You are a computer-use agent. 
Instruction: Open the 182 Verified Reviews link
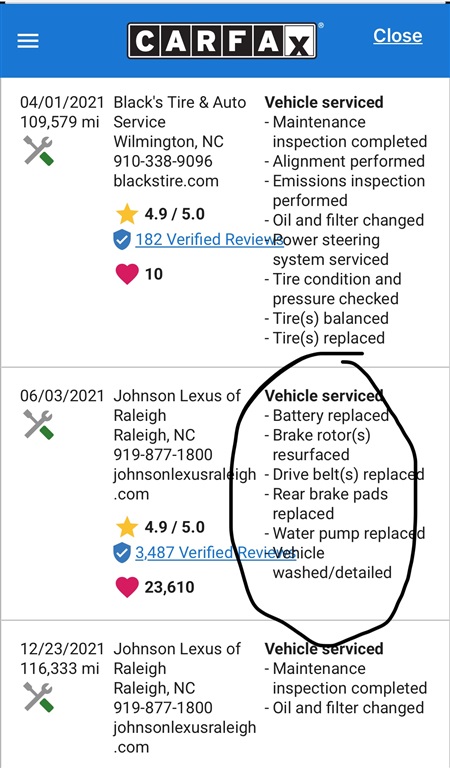210,240
